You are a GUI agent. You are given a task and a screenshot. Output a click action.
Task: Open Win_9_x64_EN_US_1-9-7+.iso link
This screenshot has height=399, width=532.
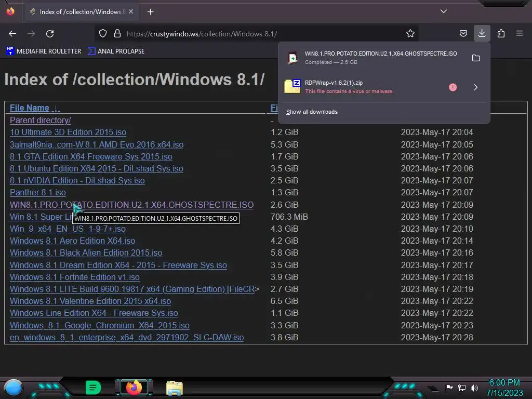[68, 229]
